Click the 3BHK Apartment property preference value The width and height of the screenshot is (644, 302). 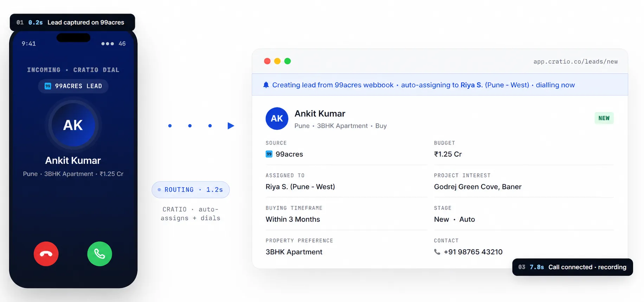(x=294, y=252)
